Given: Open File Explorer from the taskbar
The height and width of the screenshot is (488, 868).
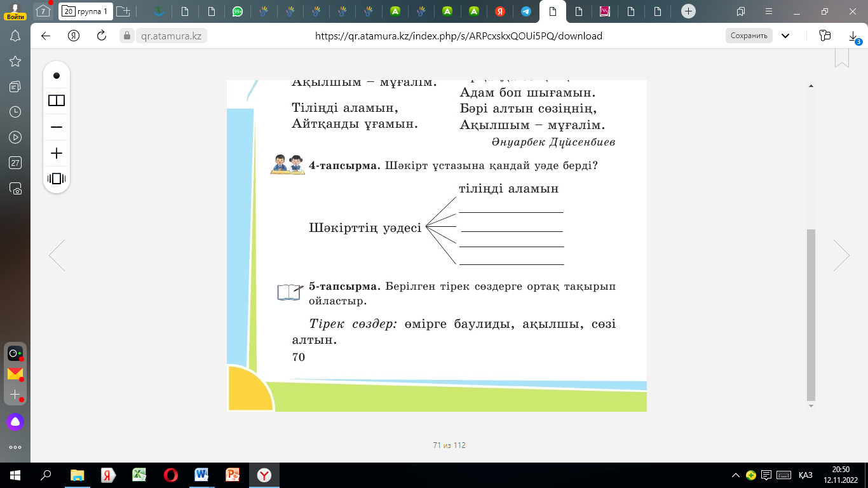Looking at the screenshot, I should (77, 475).
